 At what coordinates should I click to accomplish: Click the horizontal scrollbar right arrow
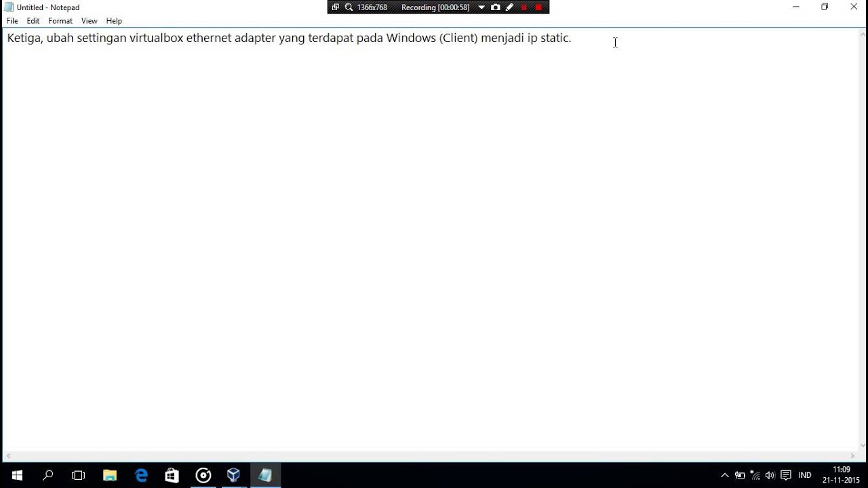(852, 456)
